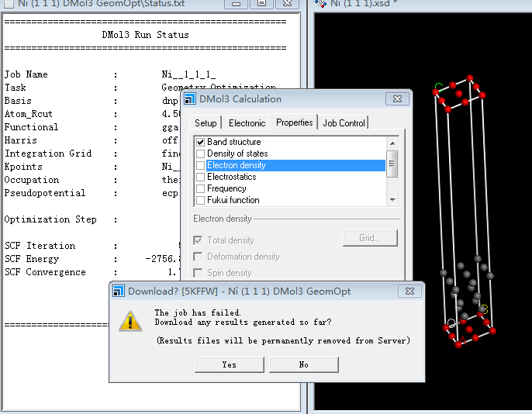Switch to the Electronic tab
The height and width of the screenshot is (414, 532).
[247, 123]
